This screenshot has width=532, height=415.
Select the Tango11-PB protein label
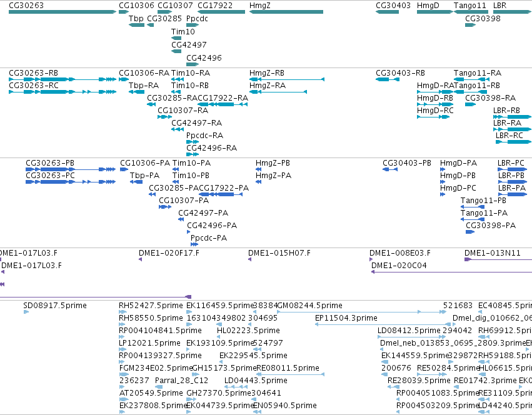pyautogui.click(x=483, y=200)
